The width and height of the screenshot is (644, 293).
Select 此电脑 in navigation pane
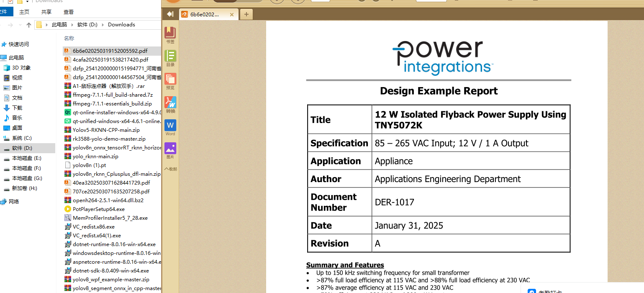coord(16,58)
